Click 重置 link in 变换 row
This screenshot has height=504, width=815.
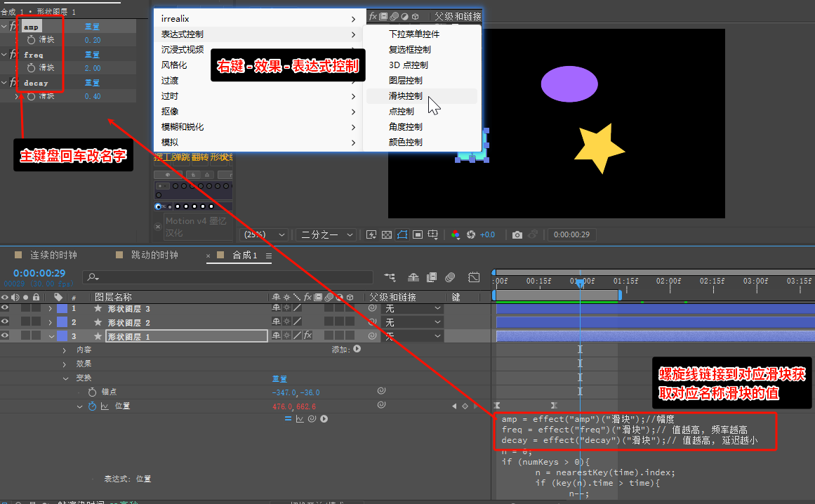click(x=279, y=378)
